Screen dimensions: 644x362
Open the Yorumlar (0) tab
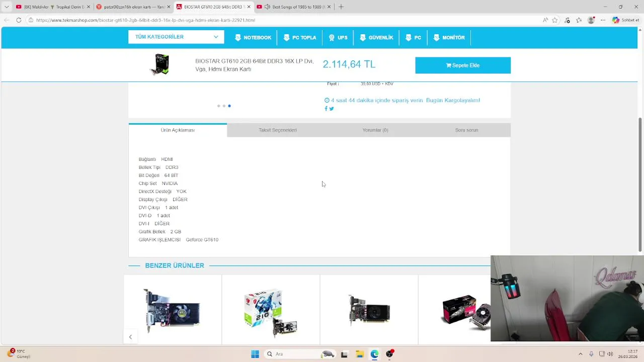click(x=375, y=130)
